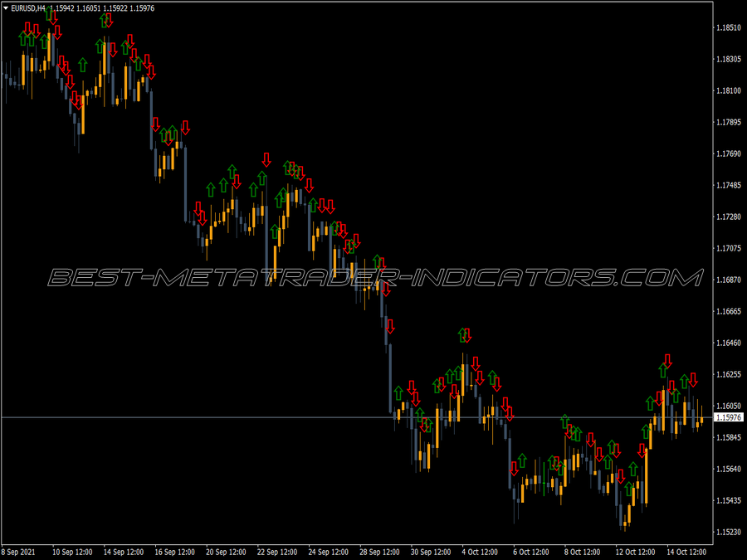This screenshot has width=747, height=560.
Task: Click the 22 Sep 12:00 date label
Action: click(x=276, y=552)
